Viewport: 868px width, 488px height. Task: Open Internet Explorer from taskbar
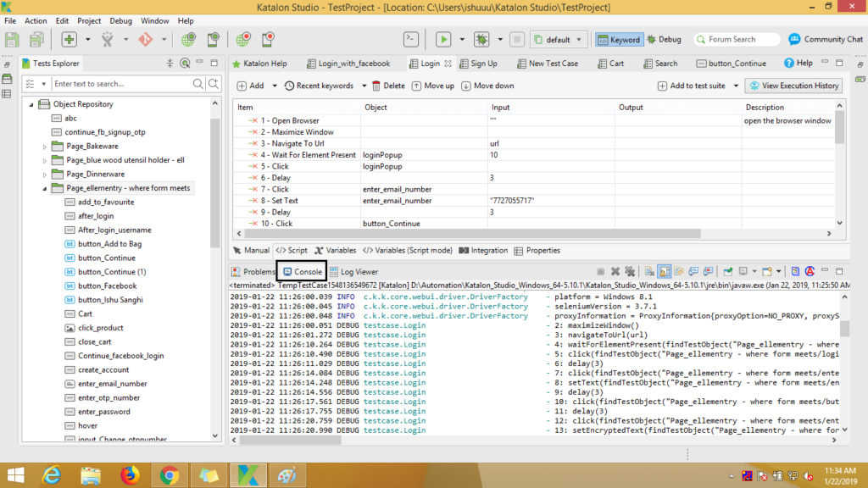[52, 474]
